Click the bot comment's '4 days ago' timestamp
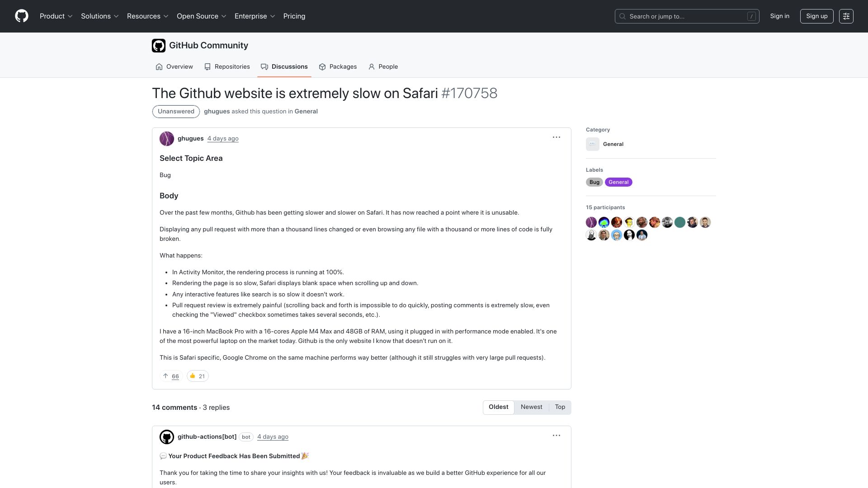 click(x=273, y=437)
